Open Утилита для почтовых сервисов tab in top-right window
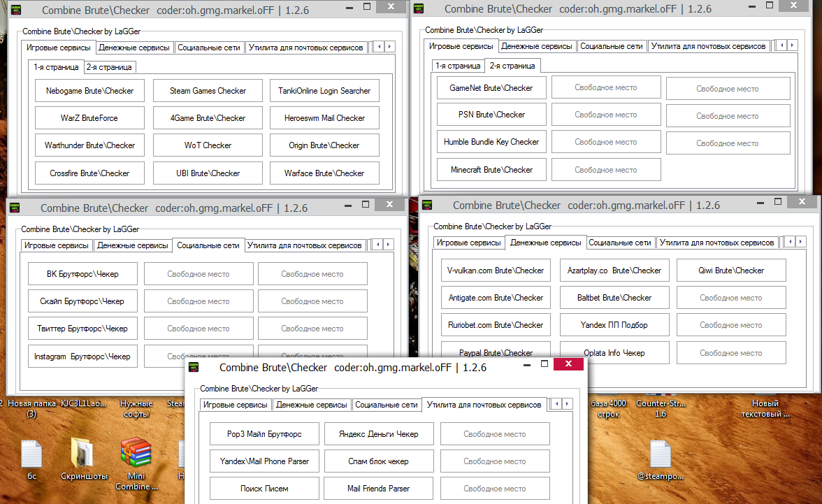 point(708,46)
